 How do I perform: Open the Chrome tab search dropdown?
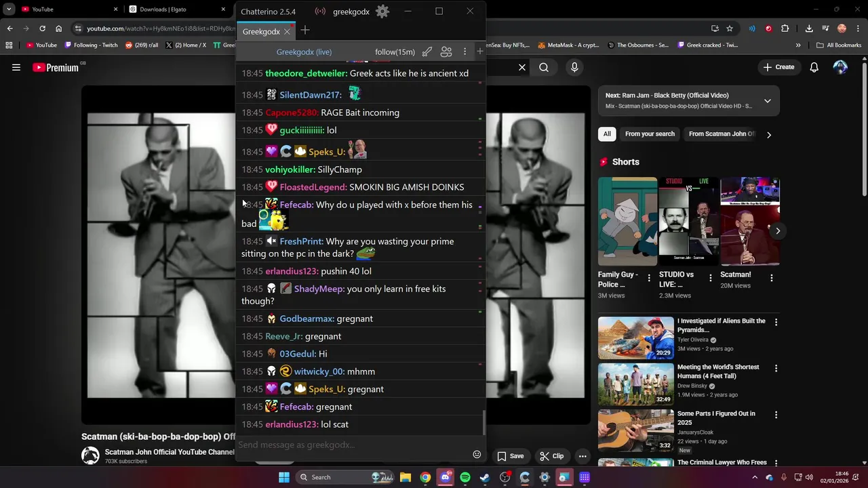click(9, 9)
